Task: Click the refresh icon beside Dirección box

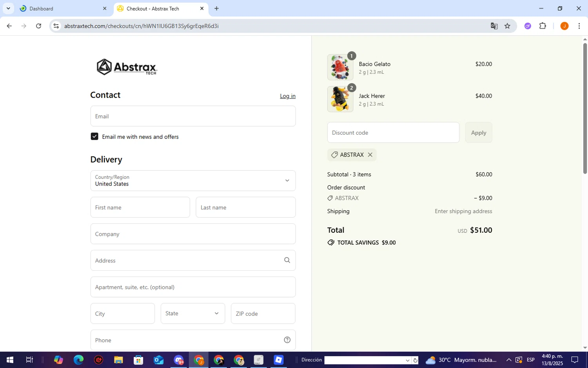Action: click(x=415, y=360)
